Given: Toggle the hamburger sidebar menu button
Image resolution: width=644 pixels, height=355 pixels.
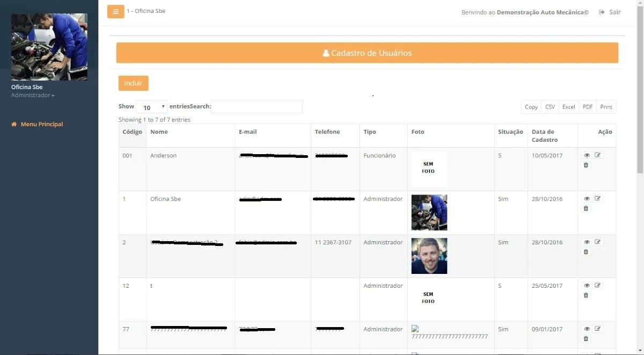Looking at the screenshot, I should coord(116,11).
